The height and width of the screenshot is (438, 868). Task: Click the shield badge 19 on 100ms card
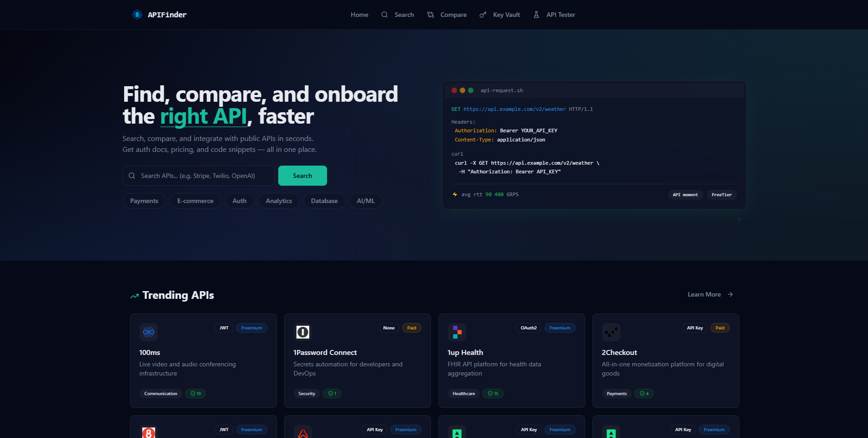[196, 393]
